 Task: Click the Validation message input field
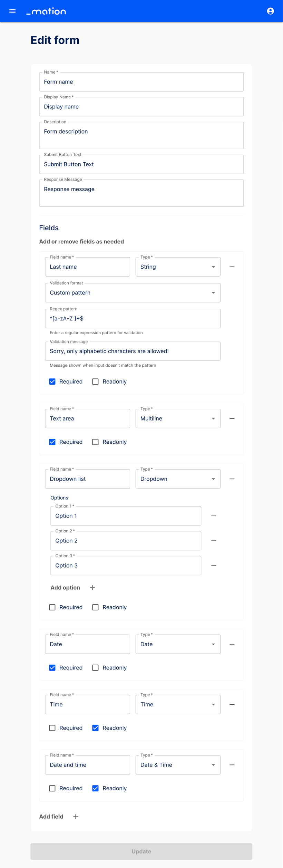pyautogui.click(x=133, y=351)
